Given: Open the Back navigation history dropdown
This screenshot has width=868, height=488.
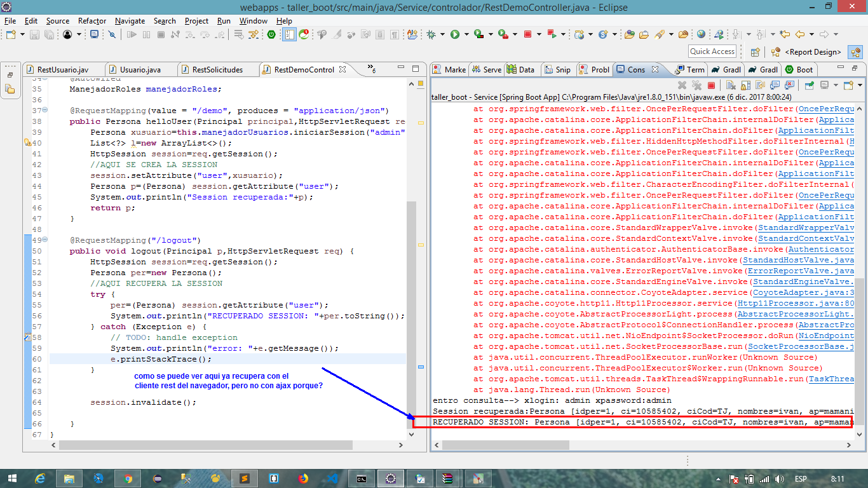Looking at the screenshot, I should pos(811,34).
